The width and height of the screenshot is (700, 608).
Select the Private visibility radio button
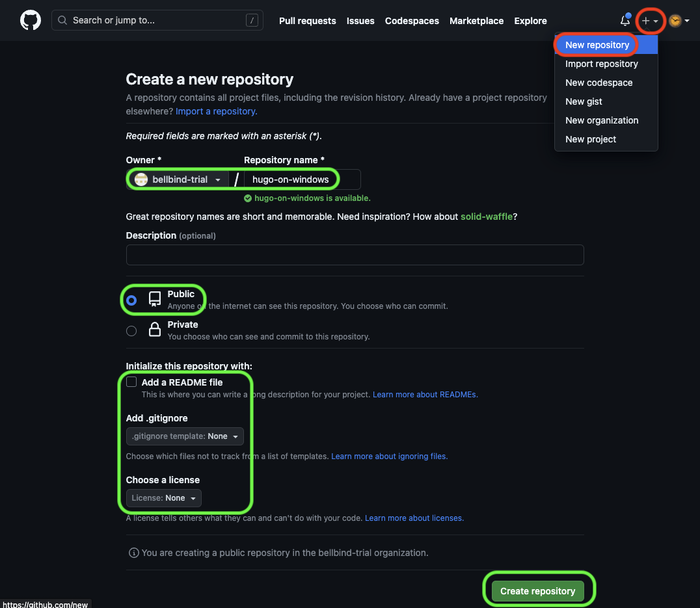pyautogui.click(x=131, y=330)
